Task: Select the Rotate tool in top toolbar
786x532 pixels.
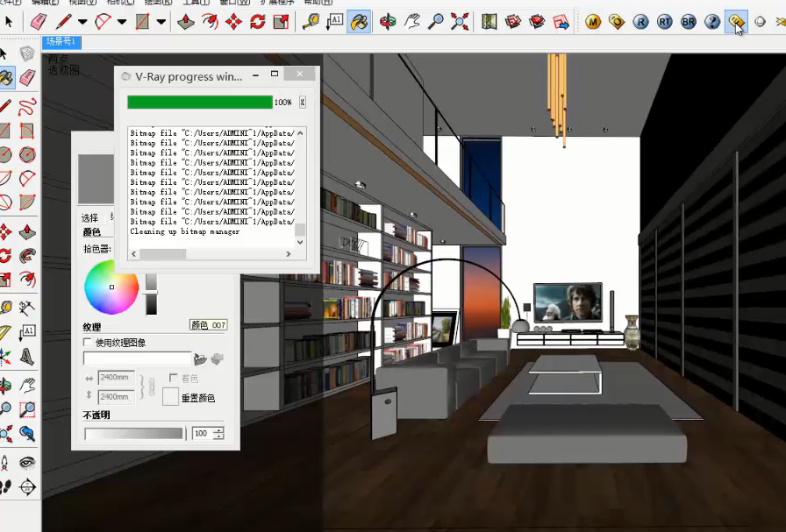Action: pos(257,21)
